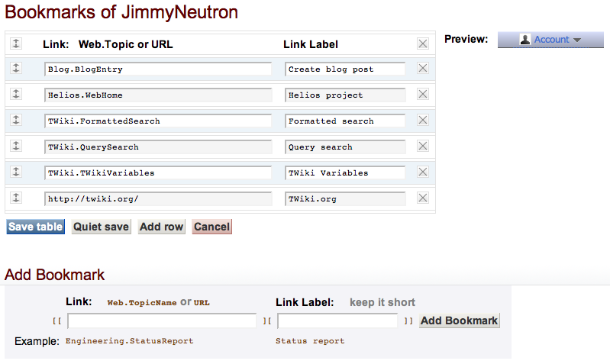This screenshot has height=364, width=610.
Task: Remove the TWiki Variables bookmark row
Action: coord(422,172)
